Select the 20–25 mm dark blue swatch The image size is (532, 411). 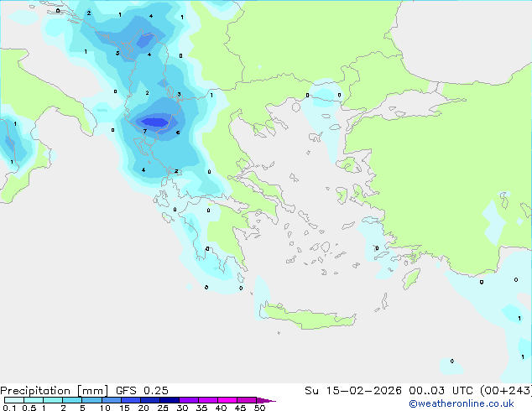(x=150, y=400)
